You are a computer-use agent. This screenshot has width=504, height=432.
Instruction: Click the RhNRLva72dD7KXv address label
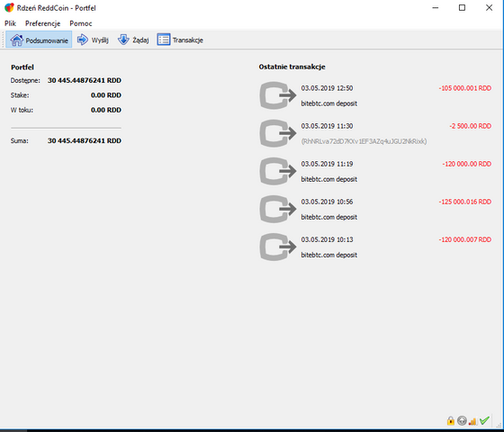[364, 141]
